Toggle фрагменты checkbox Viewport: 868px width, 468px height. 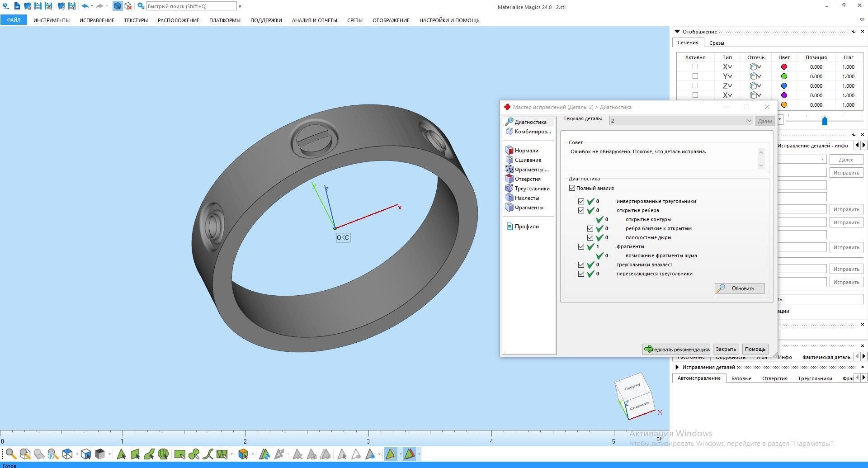click(x=581, y=247)
